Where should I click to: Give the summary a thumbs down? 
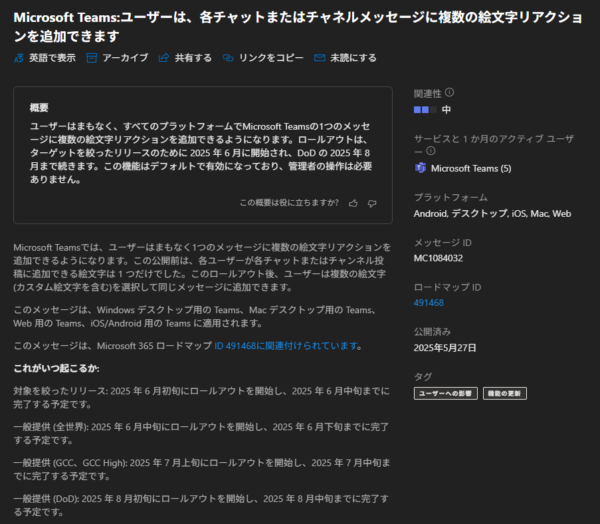coord(372,203)
